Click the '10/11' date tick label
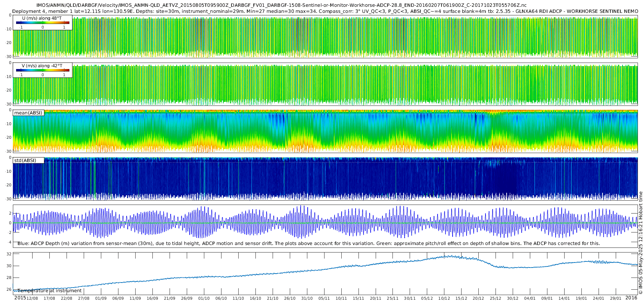The width and height of the screenshot is (644, 304). click(341, 298)
